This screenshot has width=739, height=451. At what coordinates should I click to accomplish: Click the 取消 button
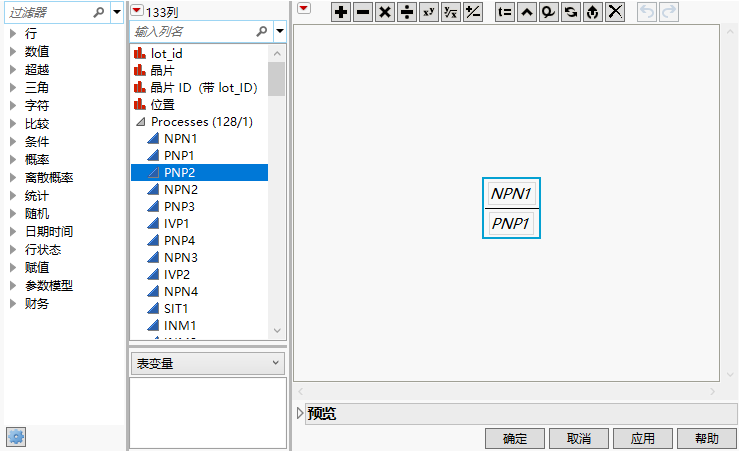pos(579,439)
